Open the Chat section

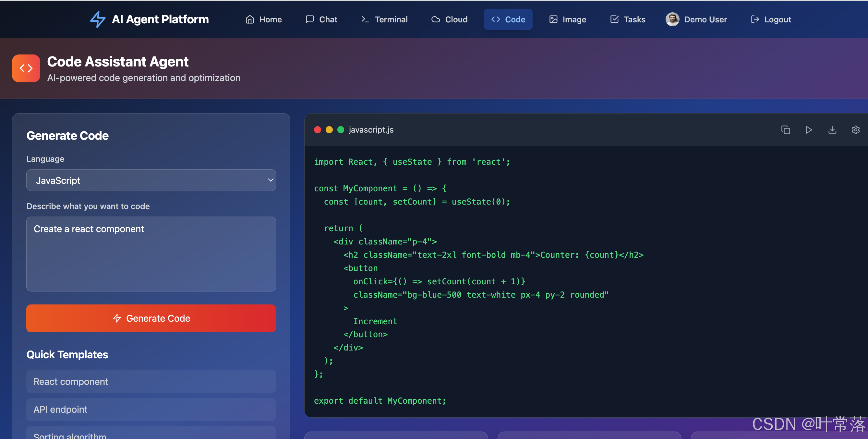tap(321, 19)
